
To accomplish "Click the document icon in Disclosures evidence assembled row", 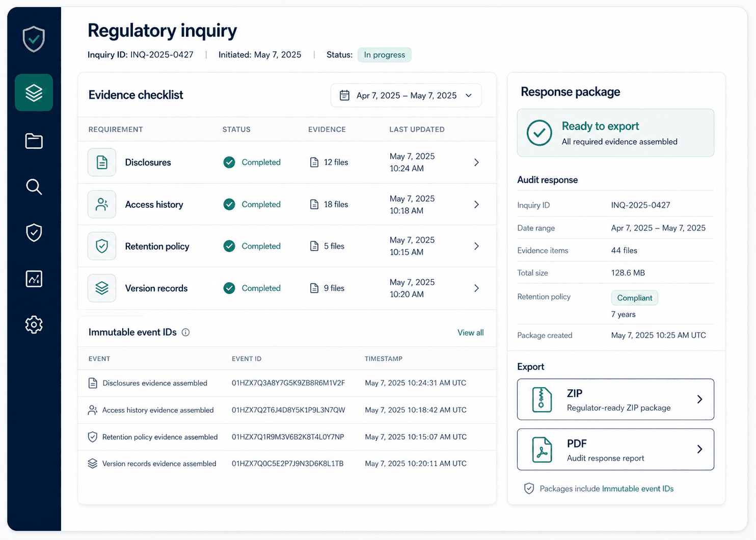I will (93, 383).
